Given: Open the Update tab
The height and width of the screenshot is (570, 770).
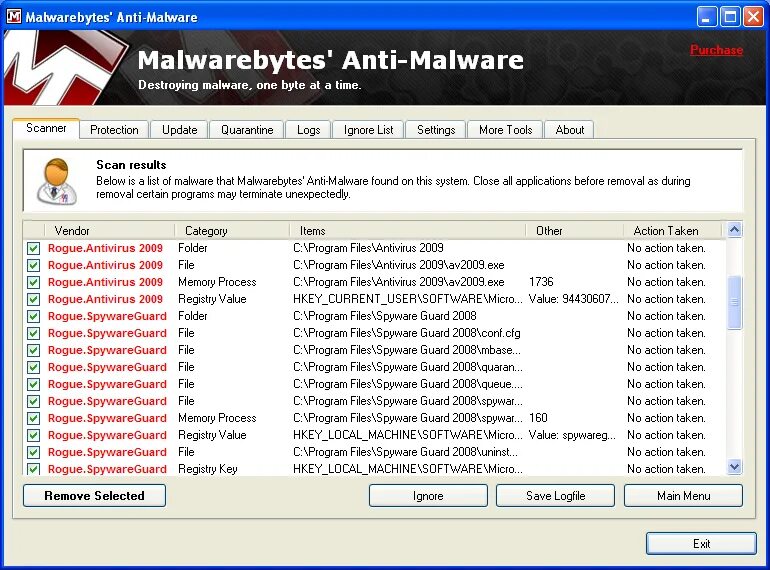Looking at the screenshot, I should pos(179,130).
